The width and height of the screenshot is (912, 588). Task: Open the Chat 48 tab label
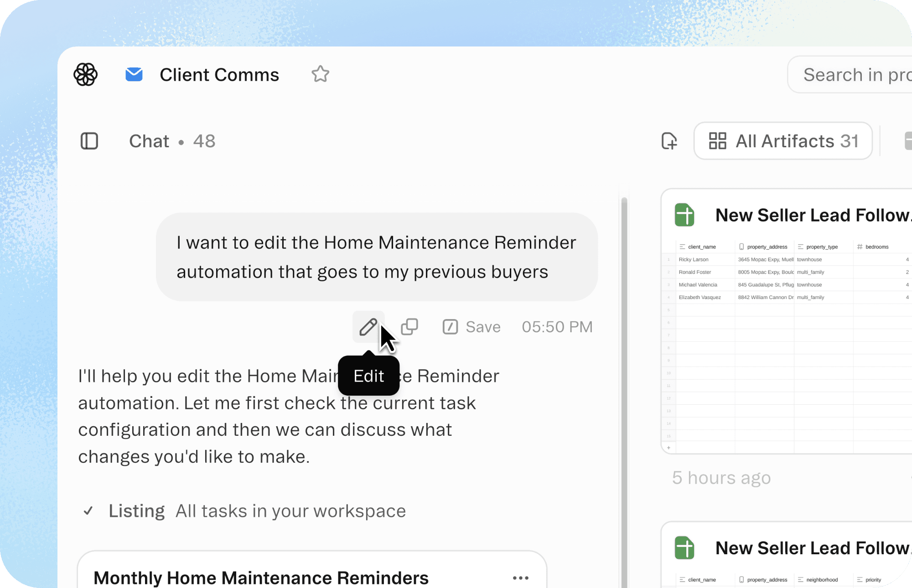click(x=172, y=141)
